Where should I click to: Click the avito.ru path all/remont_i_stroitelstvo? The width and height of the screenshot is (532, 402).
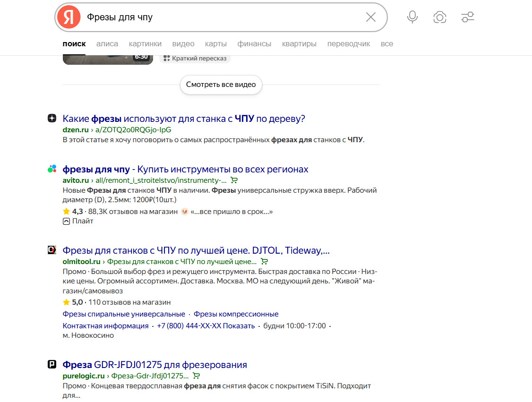pyautogui.click(x=161, y=180)
